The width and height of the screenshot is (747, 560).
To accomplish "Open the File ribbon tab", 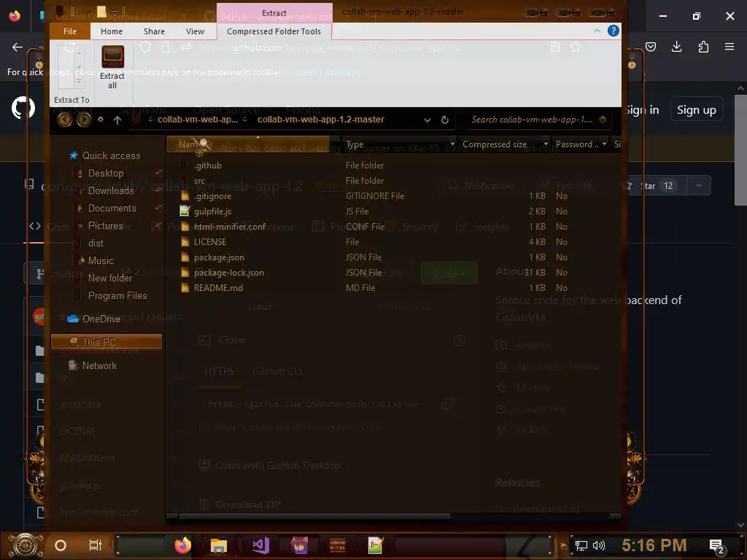I will (70, 31).
